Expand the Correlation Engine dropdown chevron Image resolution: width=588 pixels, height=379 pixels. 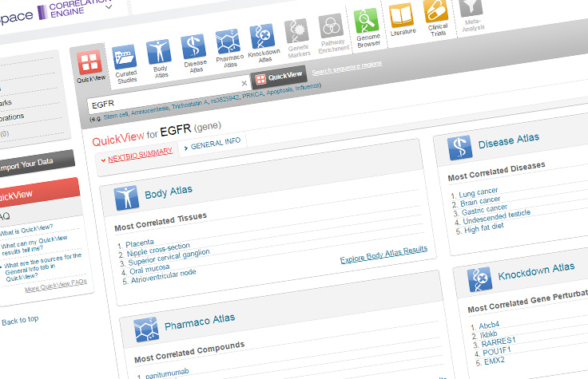tap(108, 6)
